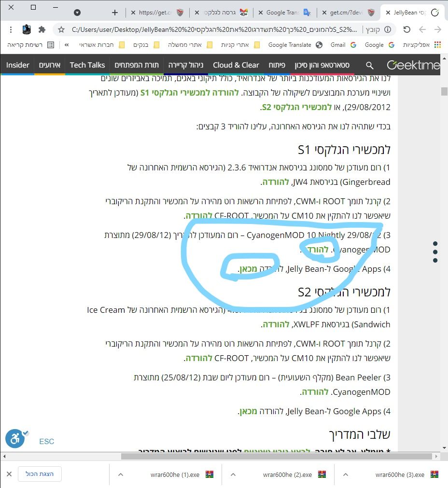Expand options for wrar600he (2).exe download

tap(233, 474)
